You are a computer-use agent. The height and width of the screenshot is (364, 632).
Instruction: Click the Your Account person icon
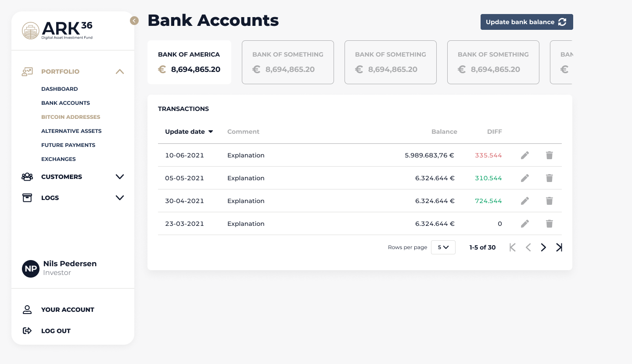click(27, 310)
